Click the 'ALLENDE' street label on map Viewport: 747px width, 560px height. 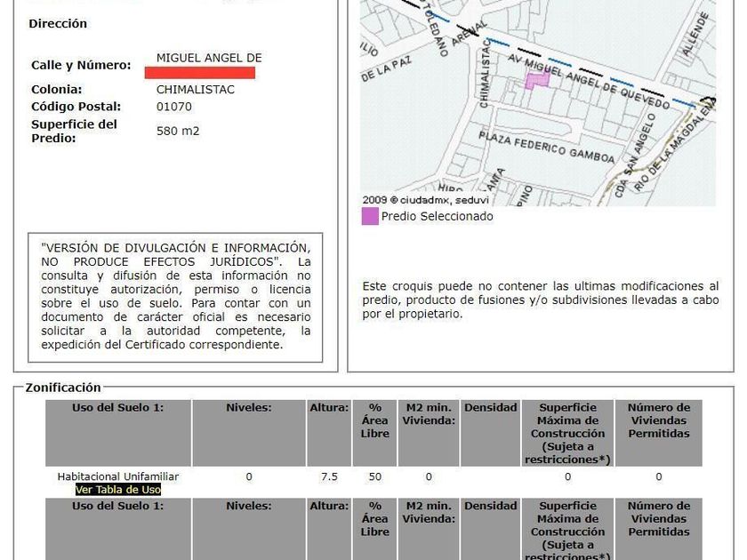[695, 35]
